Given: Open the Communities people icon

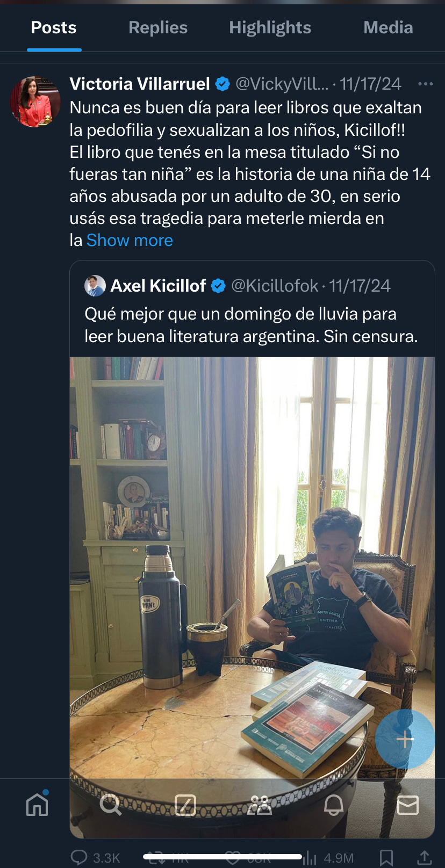Looking at the screenshot, I should tap(260, 805).
